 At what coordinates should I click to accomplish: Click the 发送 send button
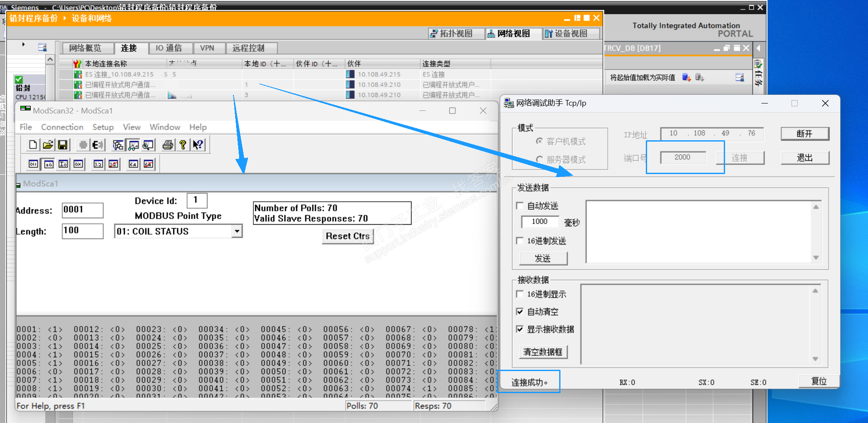[543, 258]
